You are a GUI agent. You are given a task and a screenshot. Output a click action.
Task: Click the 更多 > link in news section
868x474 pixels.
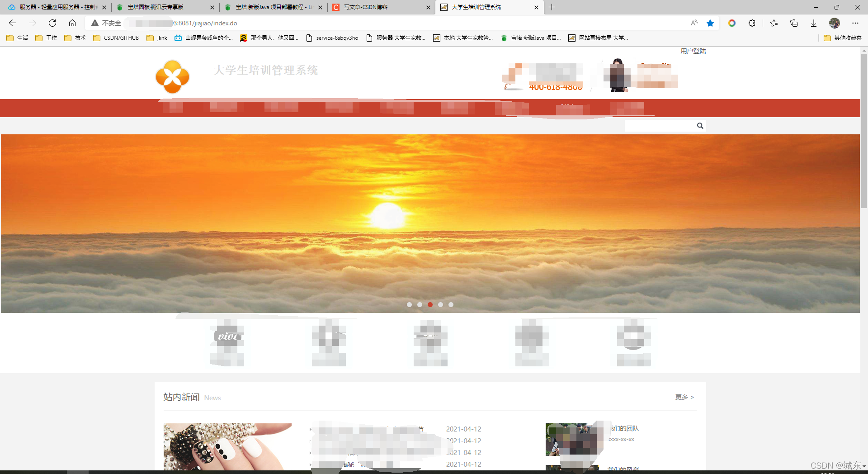tap(684, 397)
